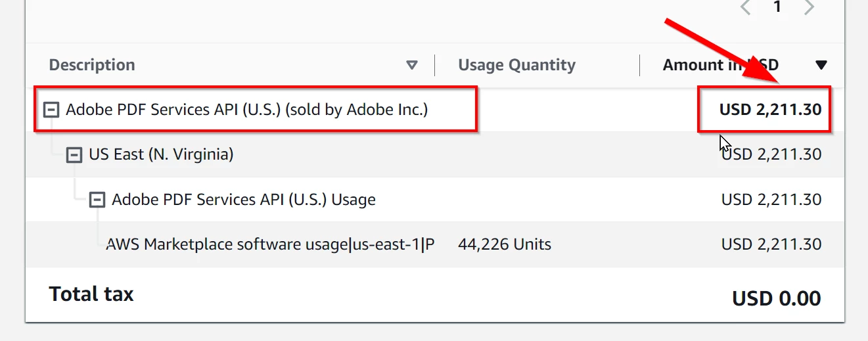Screen dimensions: 868x341
Task: Click the Description column sort triangle
Action: [412, 65]
